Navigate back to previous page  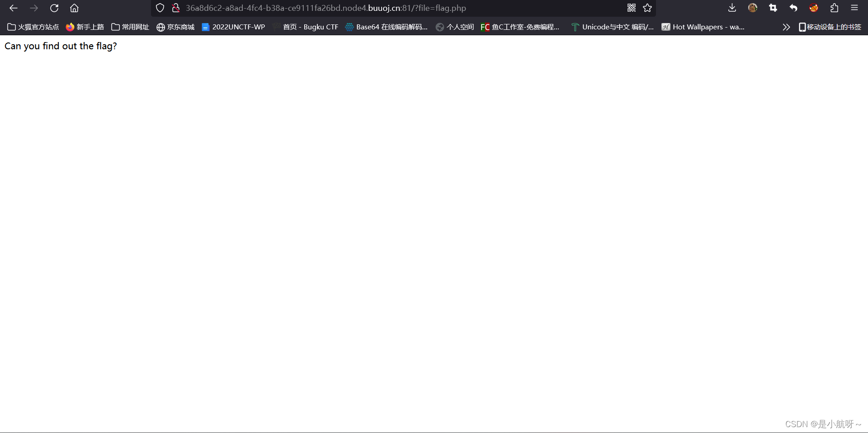pos(13,8)
